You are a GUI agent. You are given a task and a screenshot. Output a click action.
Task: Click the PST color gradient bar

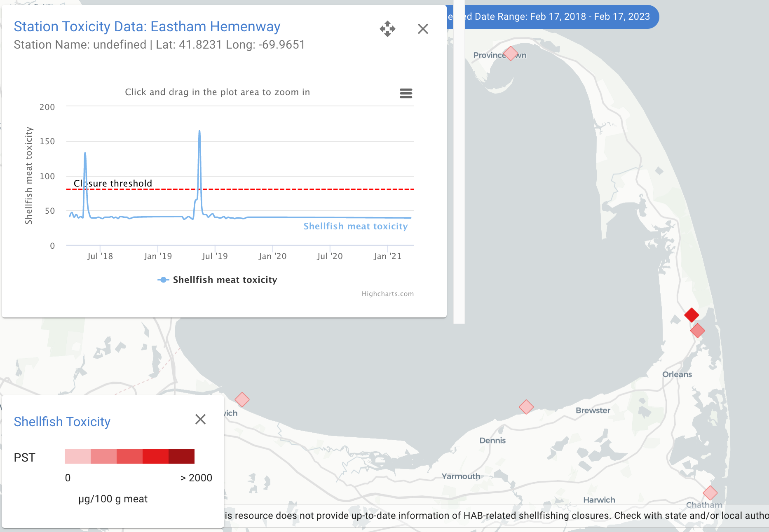[129, 456]
